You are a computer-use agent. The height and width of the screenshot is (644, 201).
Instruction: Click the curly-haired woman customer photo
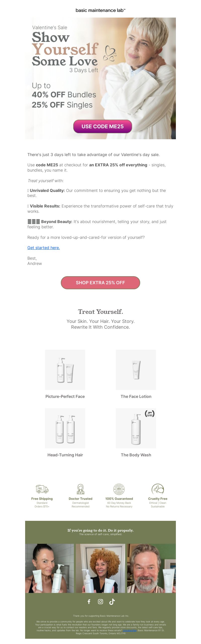(100, 568)
